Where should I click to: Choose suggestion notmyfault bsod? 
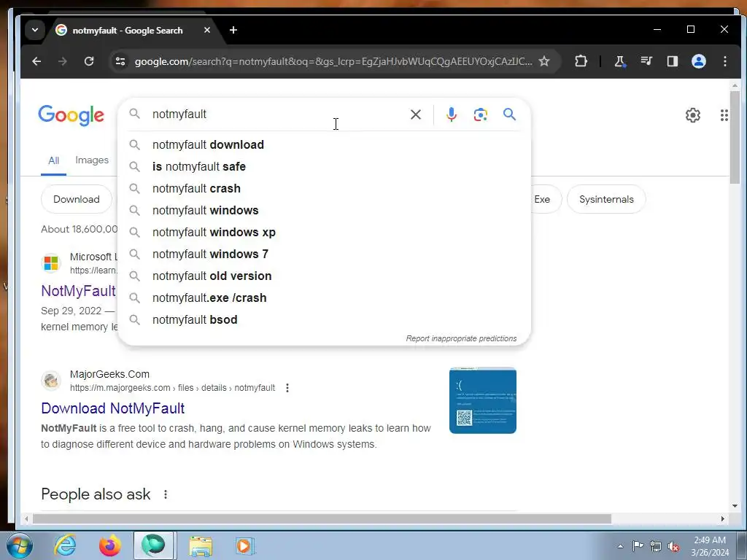(324, 320)
